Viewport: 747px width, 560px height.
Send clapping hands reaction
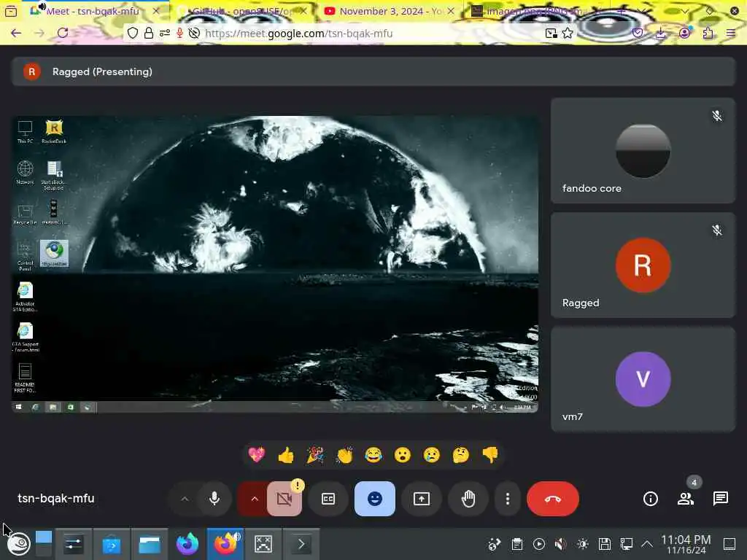click(x=344, y=455)
